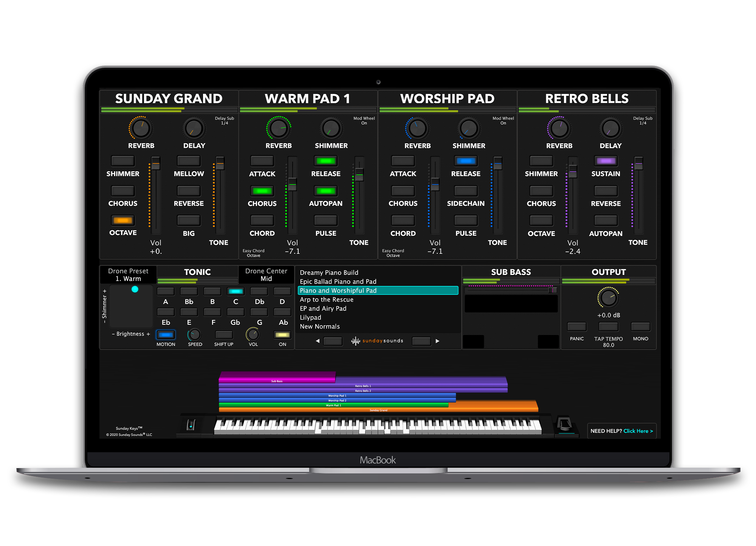Click the Mono button
The image size is (756, 546).
coord(640,327)
